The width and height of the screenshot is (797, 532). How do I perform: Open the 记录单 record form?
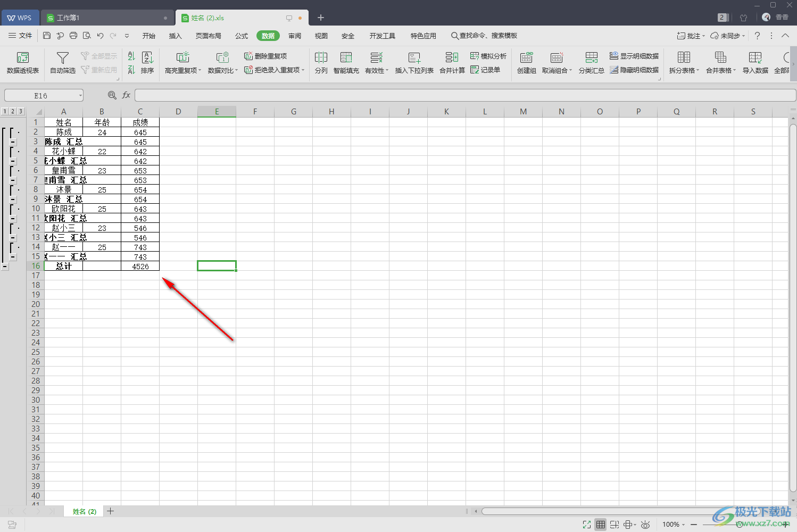(x=485, y=70)
